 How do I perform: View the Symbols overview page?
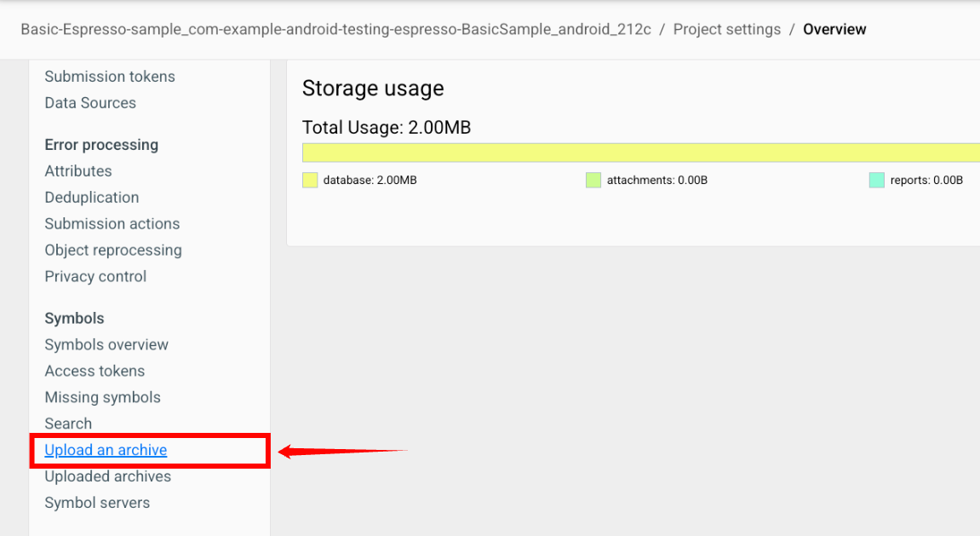pos(106,344)
